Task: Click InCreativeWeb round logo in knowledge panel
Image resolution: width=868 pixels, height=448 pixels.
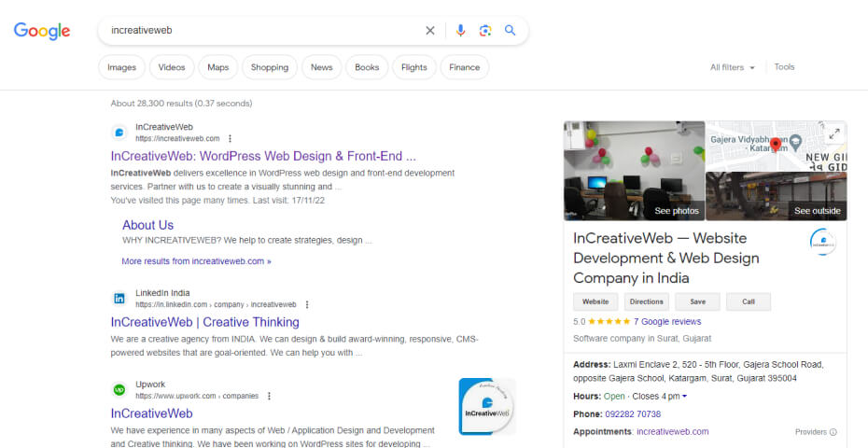Action: (822, 242)
